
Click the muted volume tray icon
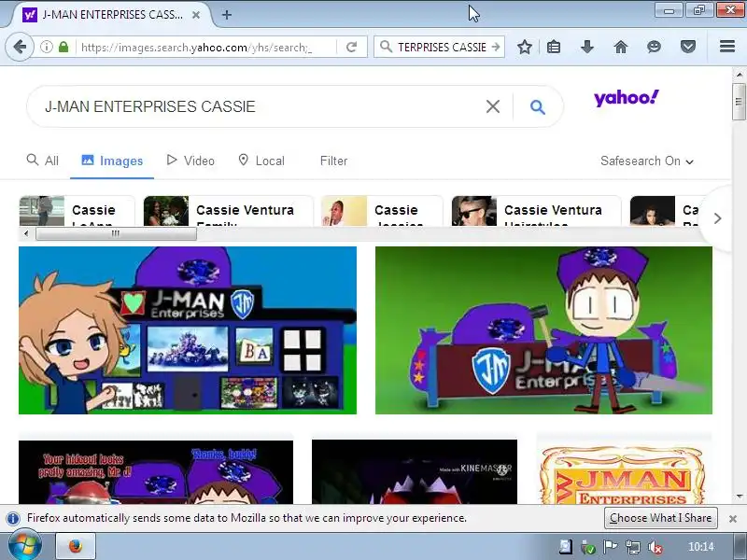click(x=655, y=547)
